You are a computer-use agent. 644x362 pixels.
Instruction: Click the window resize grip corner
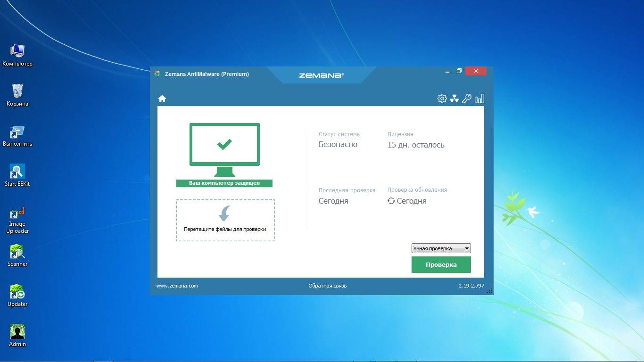click(x=489, y=291)
